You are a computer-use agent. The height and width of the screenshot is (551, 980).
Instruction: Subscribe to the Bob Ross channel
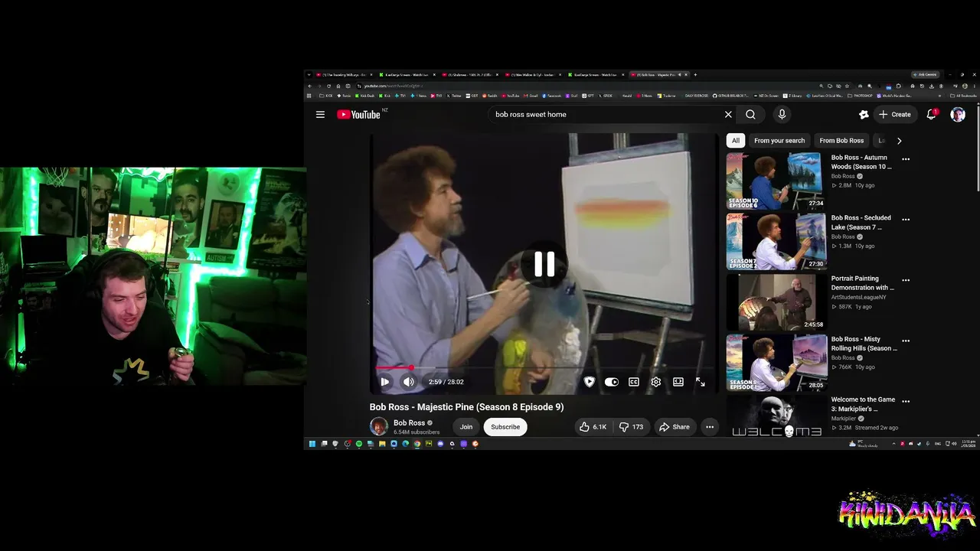(505, 427)
